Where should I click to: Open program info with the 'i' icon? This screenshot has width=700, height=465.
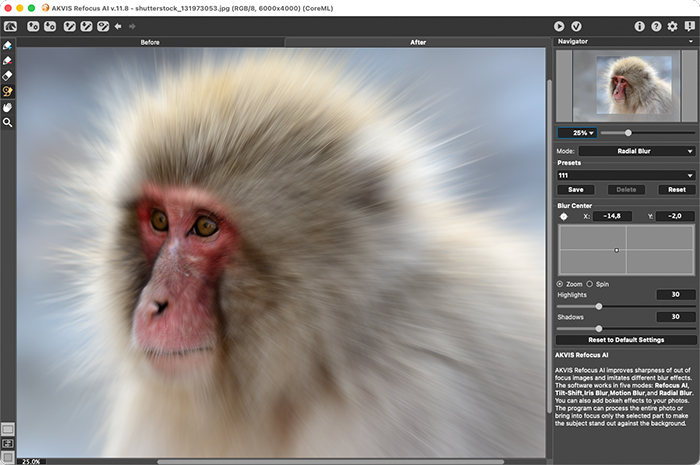coord(640,26)
